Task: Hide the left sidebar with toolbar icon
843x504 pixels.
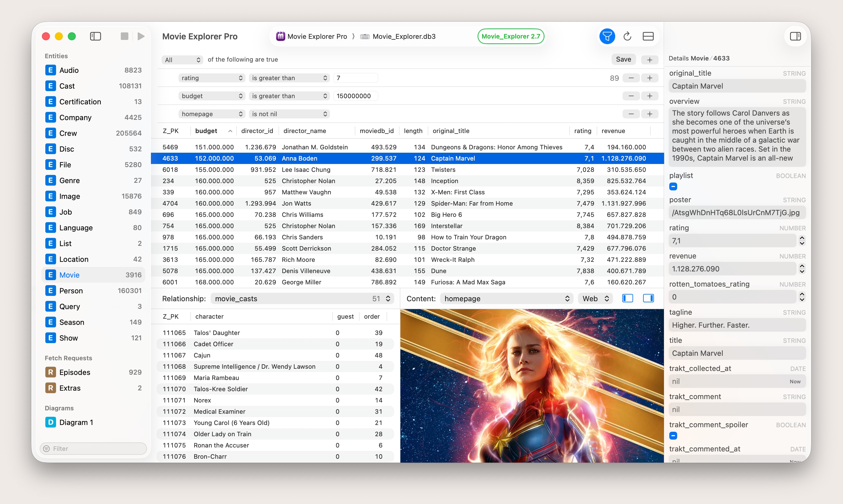Action: (x=95, y=36)
